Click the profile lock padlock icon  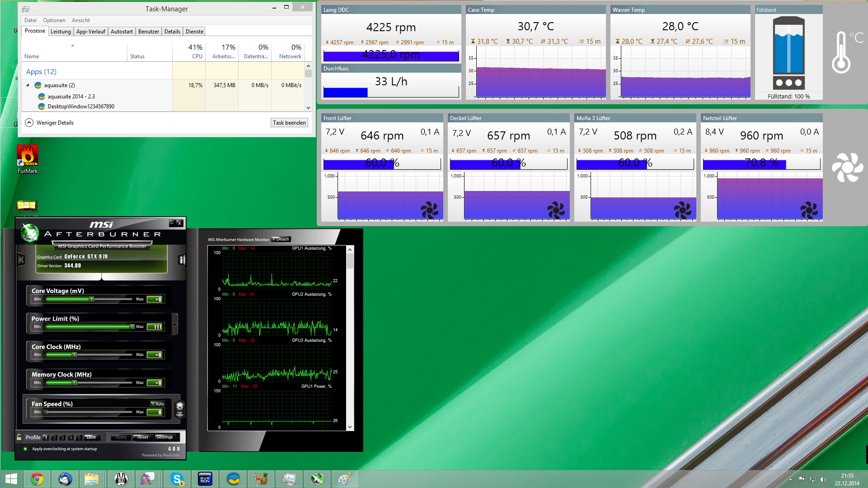19,437
